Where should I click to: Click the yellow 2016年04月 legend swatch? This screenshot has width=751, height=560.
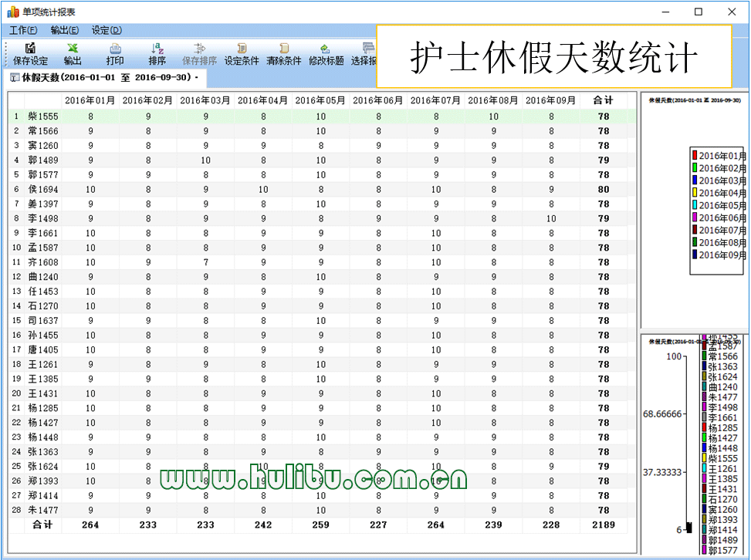click(x=695, y=193)
